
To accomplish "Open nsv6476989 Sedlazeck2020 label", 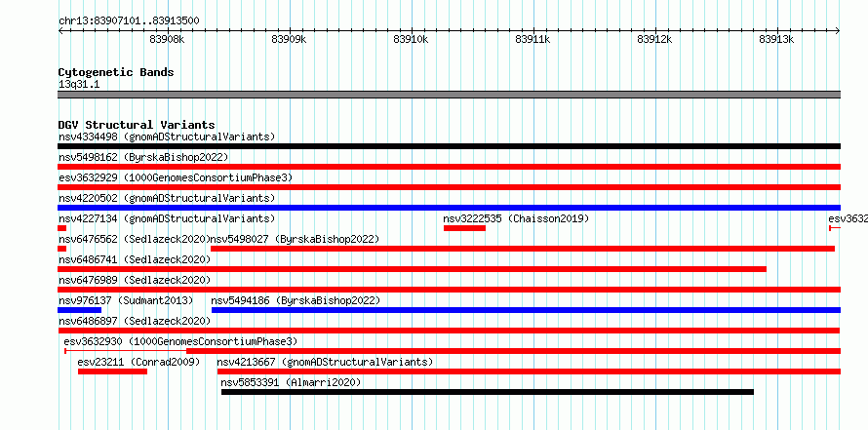I will point(135,280).
